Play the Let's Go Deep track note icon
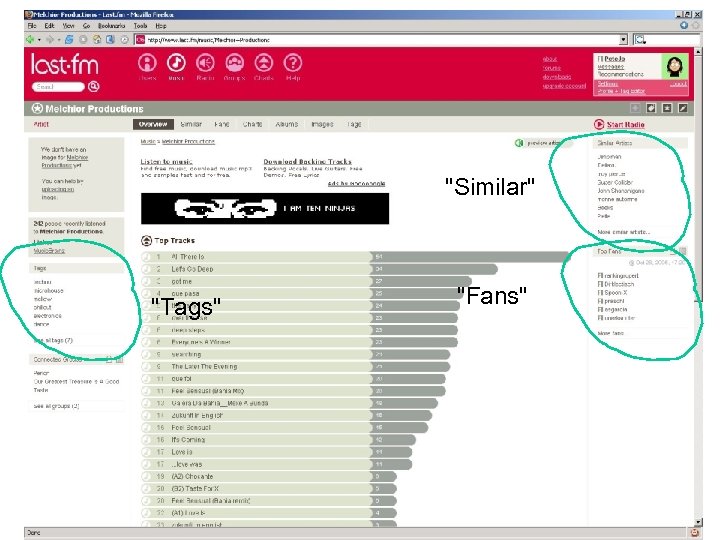The width and height of the screenshot is (720, 540). [x=146, y=269]
